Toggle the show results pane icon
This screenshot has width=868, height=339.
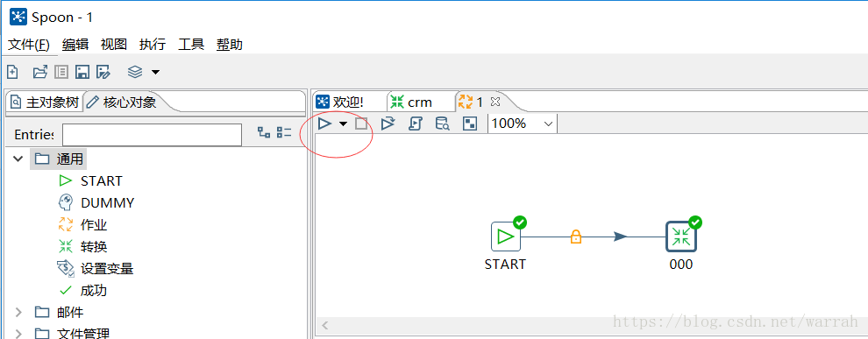(469, 124)
